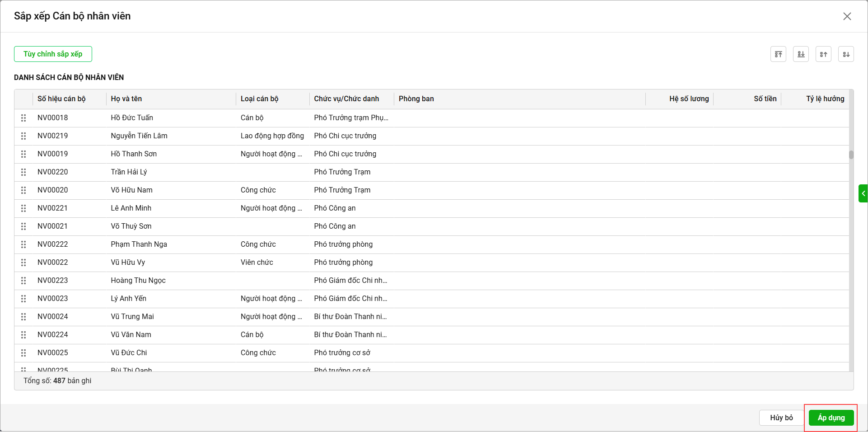The image size is (868, 432).
Task: Click the 'Chức vụ/Chức danh' column header
Action: click(346, 99)
